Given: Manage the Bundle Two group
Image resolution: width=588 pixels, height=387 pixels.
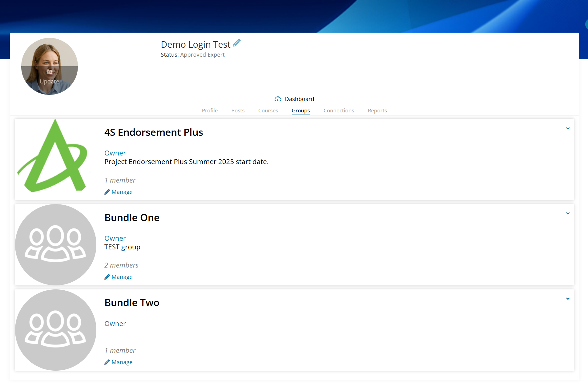Looking at the screenshot, I should tap(122, 362).
